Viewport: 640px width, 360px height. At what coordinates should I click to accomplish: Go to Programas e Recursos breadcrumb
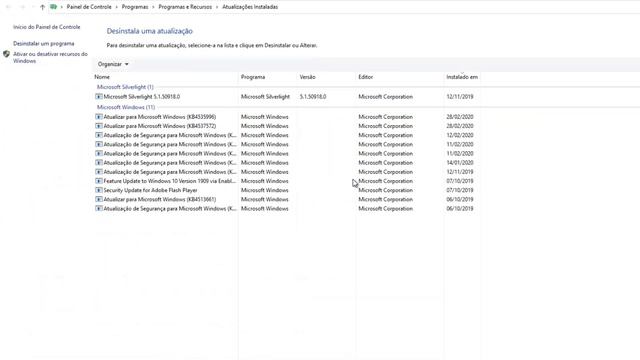point(185,7)
